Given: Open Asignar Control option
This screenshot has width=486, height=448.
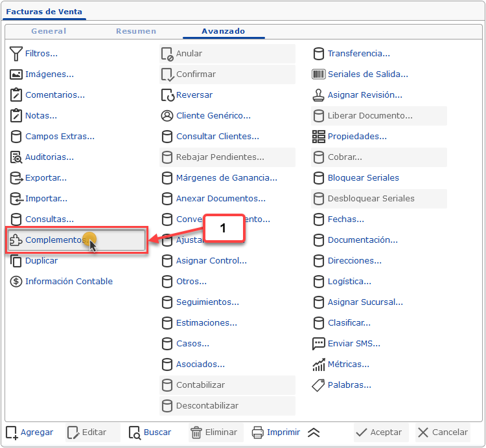Looking at the screenshot, I should coord(211,261).
